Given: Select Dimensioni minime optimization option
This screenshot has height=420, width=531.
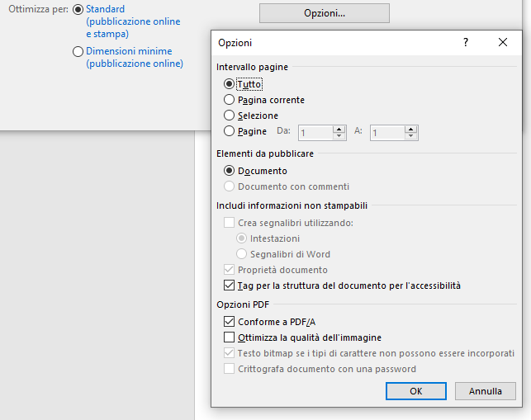Looking at the screenshot, I should [x=78, y=51].
